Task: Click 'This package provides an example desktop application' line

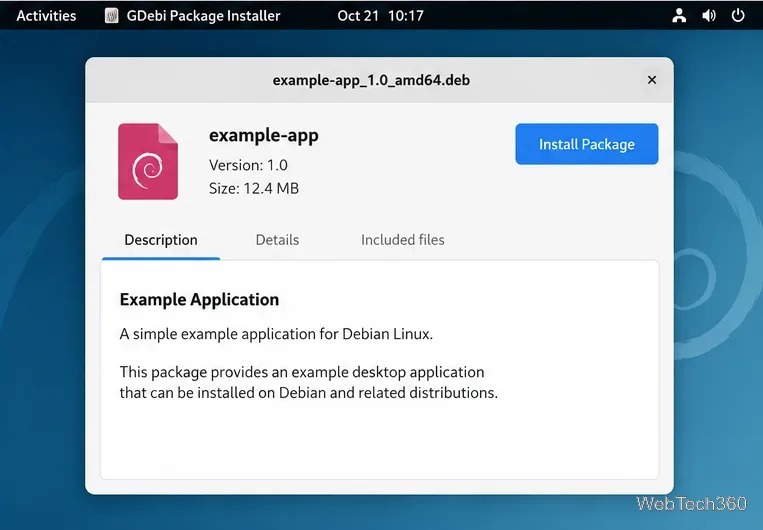Action: 302,372
